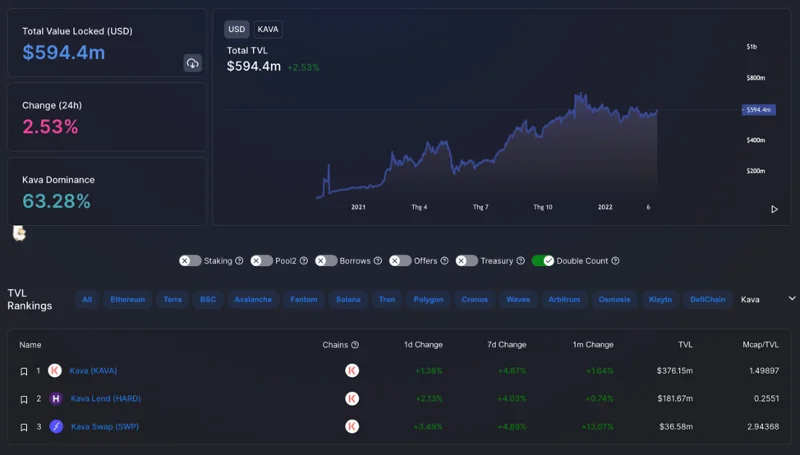Click the $594.4m marker on chart axis
800x455 pixels.
(x=759, y=110)
